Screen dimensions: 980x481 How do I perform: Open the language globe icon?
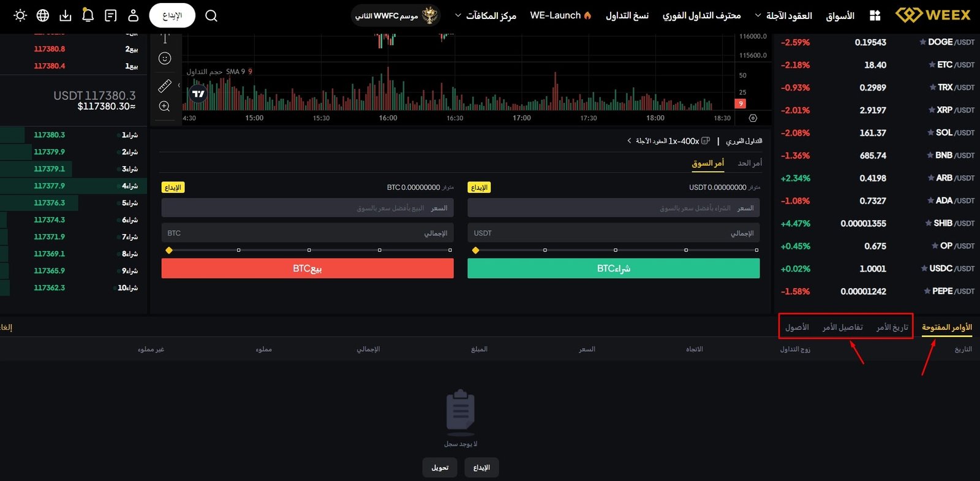43,15
